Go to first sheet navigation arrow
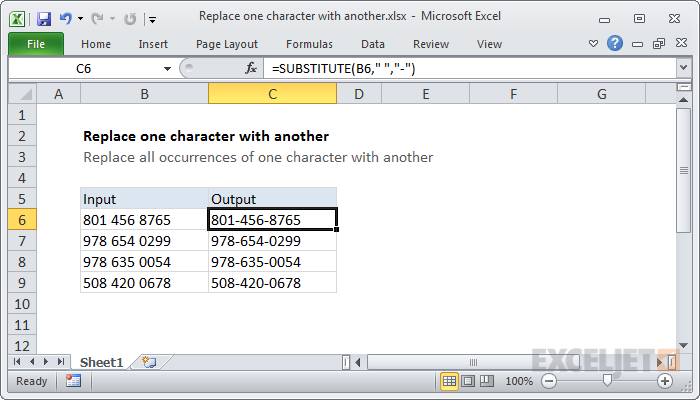This screenshot has height=400, width=700. click(x=17, y=362)
